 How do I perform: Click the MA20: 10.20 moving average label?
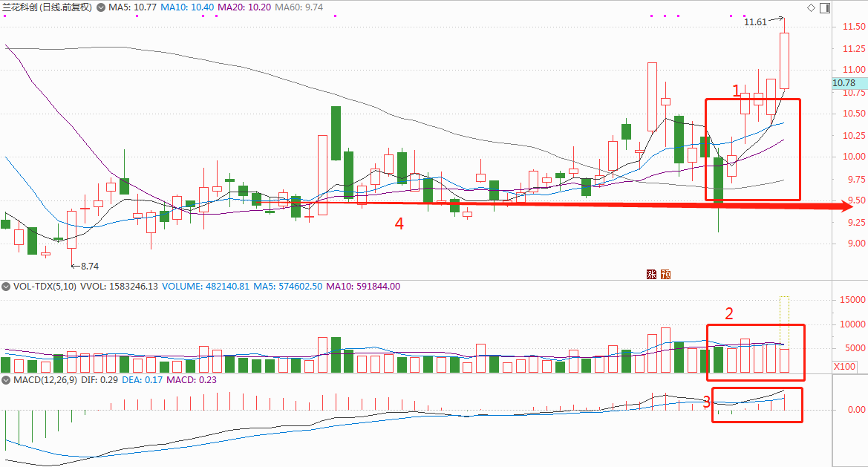click(244, 7)
